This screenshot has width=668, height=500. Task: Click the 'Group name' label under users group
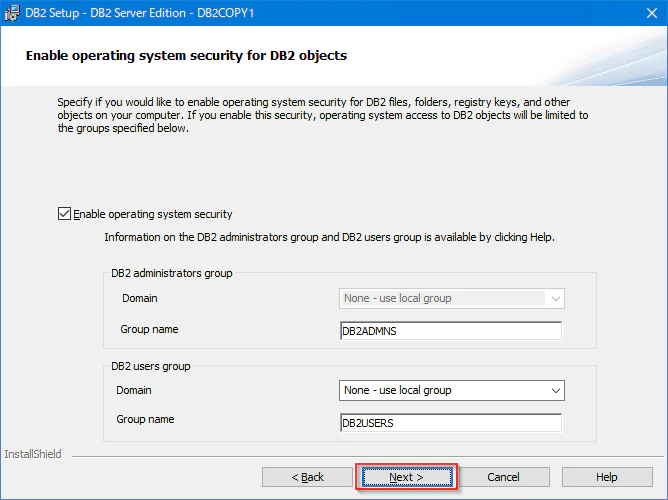pyautogui.click(x=145, y=420)
